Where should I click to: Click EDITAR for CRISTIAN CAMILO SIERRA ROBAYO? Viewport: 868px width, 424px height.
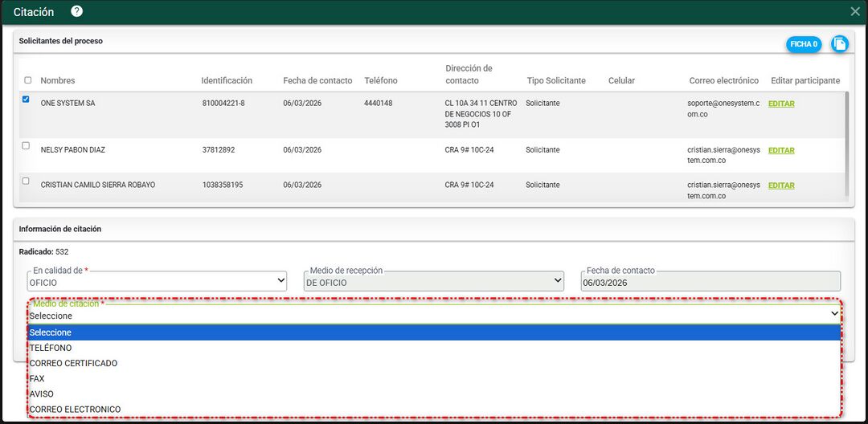pos(780,185)
